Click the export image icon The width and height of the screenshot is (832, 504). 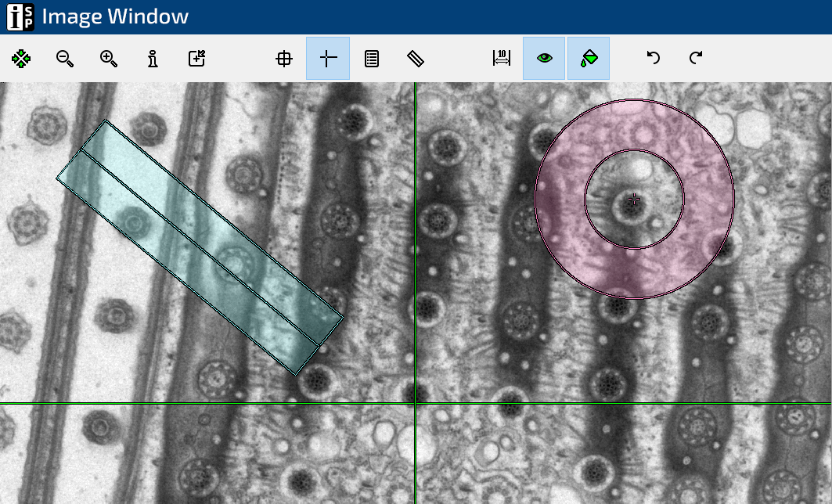196,59
